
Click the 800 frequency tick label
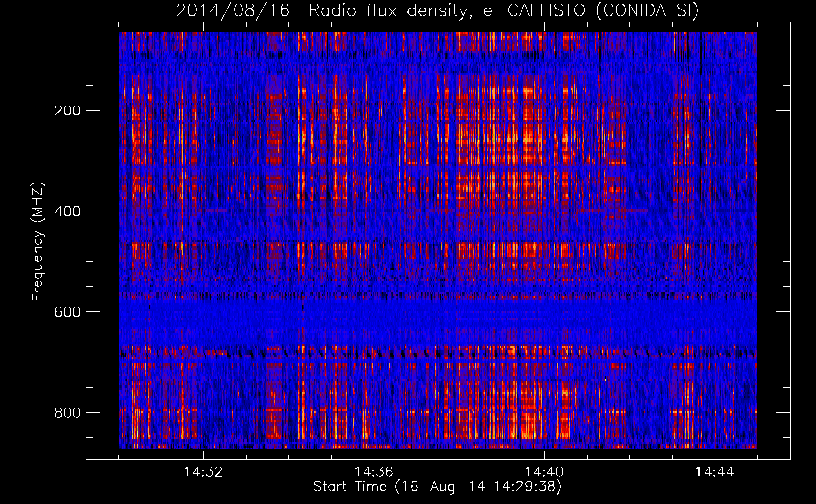coord(68,413)
